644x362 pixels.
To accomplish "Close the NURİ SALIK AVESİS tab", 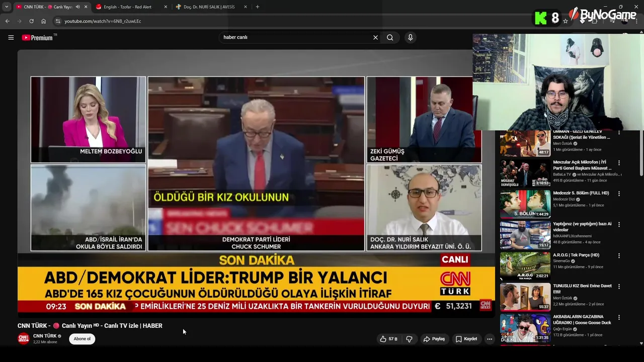I will tap(246, 7).
